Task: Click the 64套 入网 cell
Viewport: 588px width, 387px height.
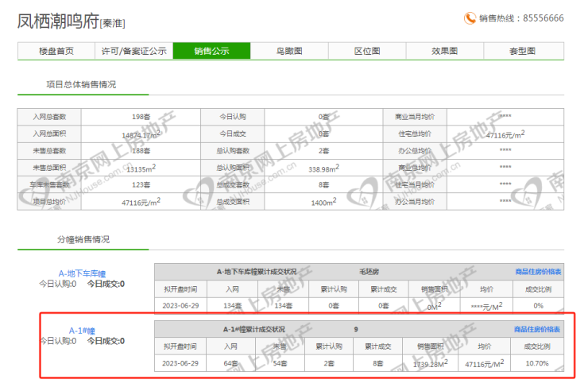Action: click(x=230, y=363)
